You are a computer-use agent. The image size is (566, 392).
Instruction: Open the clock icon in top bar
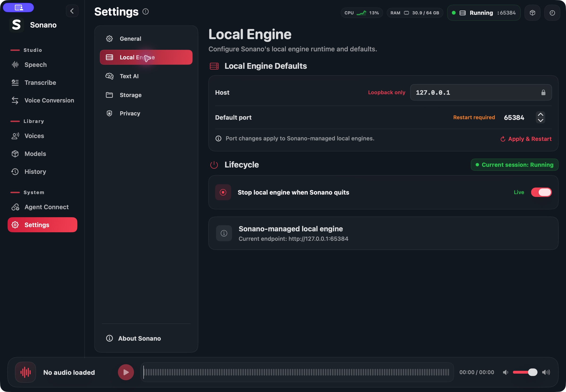(x=552, y=13)
